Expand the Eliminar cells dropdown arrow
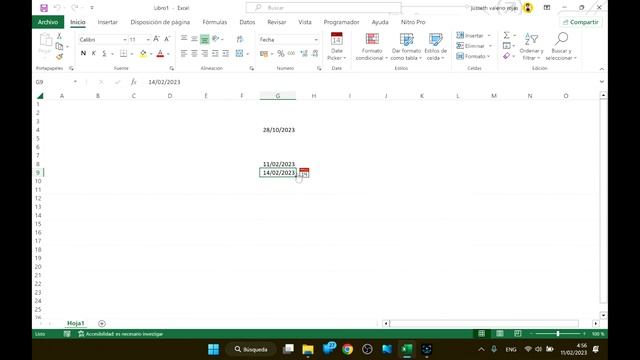Screen dimensions: 640x360 (x=490, y=46)
